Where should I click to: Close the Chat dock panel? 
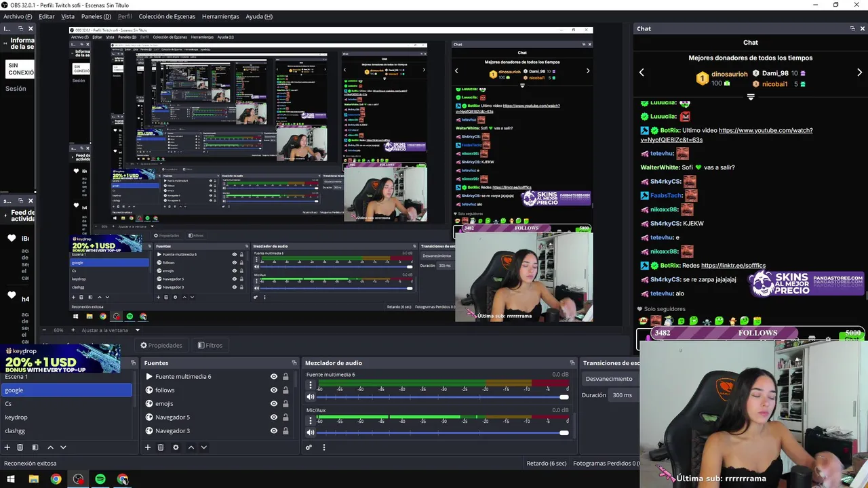pos(863,28)
